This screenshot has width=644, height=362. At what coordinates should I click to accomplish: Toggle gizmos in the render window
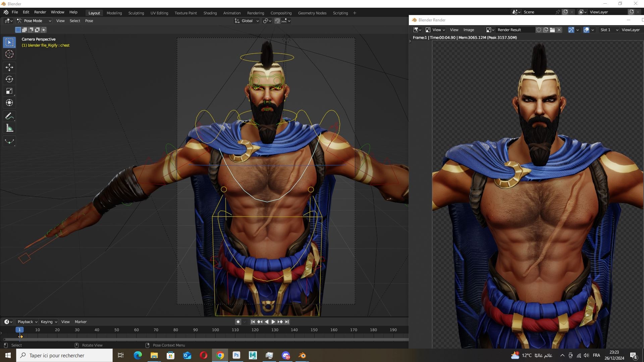pos(571,30)
